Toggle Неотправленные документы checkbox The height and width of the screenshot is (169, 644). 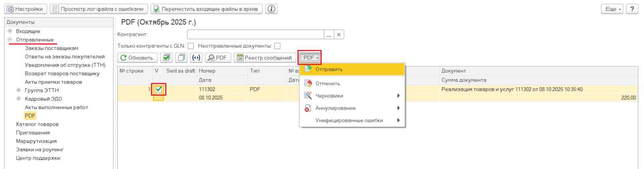(277, 46)
